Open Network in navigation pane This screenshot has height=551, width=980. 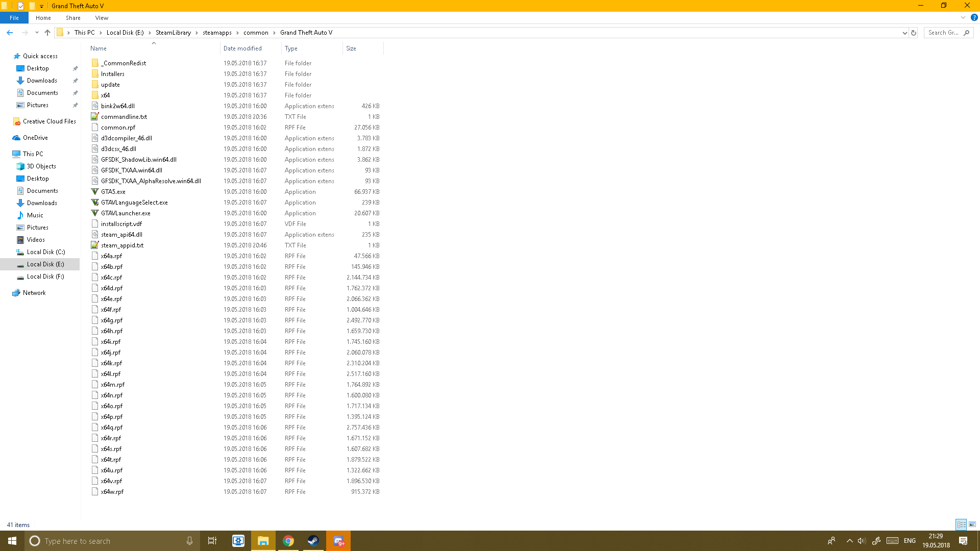(x=34, y=293)
